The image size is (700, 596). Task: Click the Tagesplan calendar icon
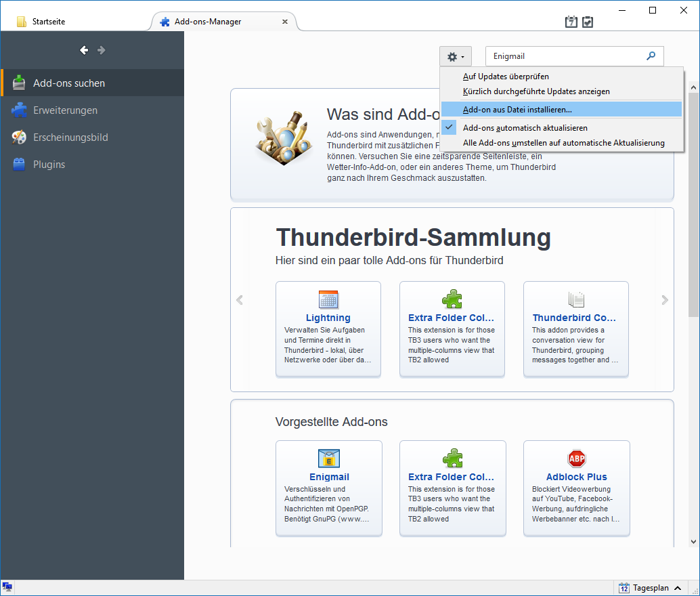pyautogui.click(x=624, y=588)
